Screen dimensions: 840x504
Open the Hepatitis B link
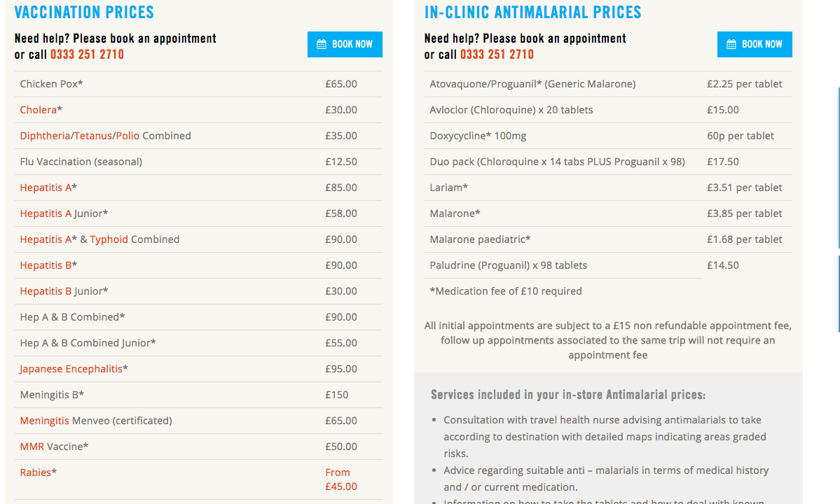pos(46,265)
